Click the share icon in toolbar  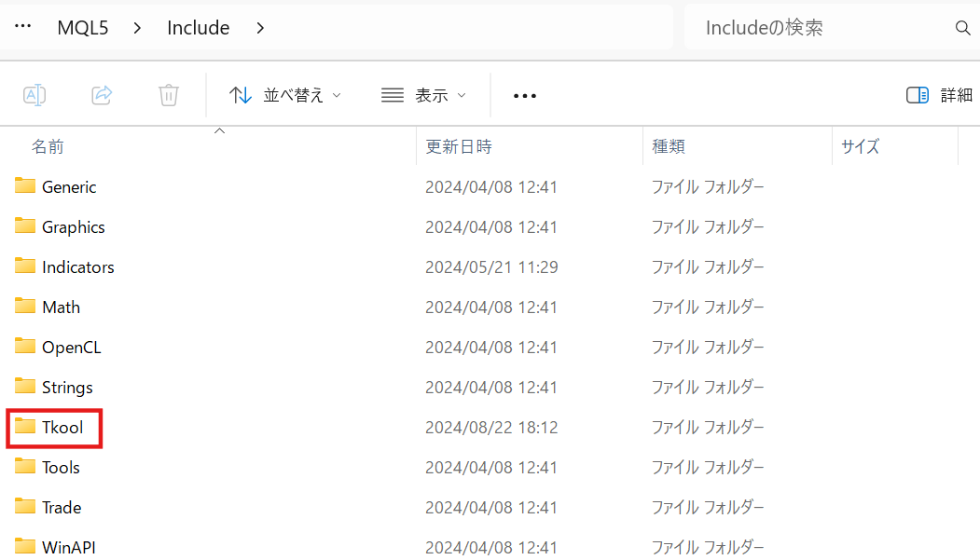102,95
